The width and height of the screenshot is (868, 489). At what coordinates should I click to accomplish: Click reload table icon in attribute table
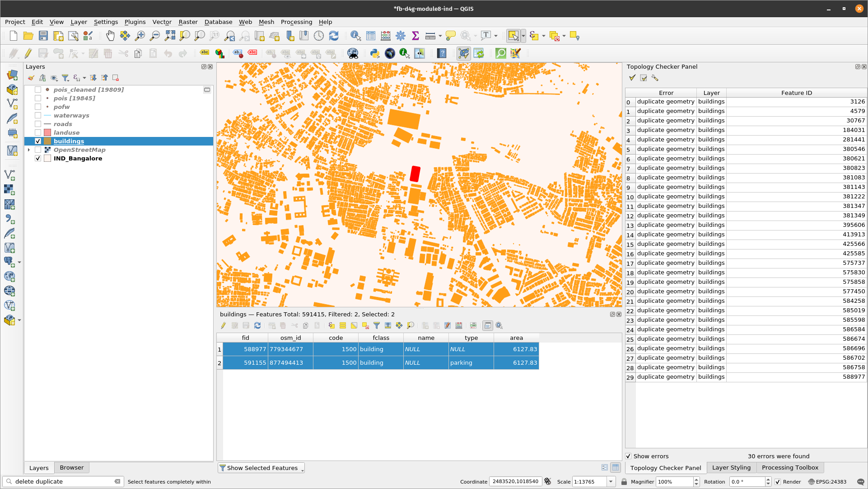coord(257,325)
